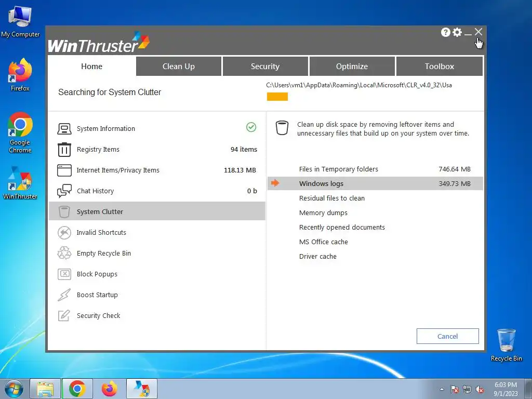Open the Security tab
The width and height of the screenshot is (532, 399).
[265, 66]
